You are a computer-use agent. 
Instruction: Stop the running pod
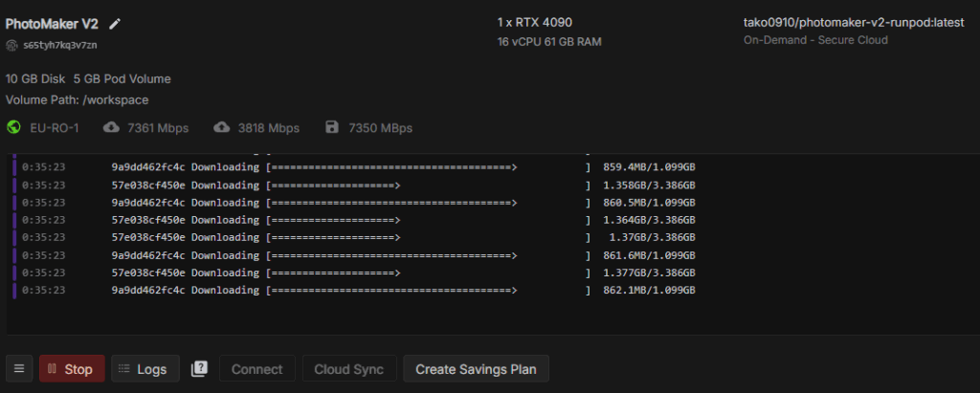pyautogui.click(x=72, y=369)
